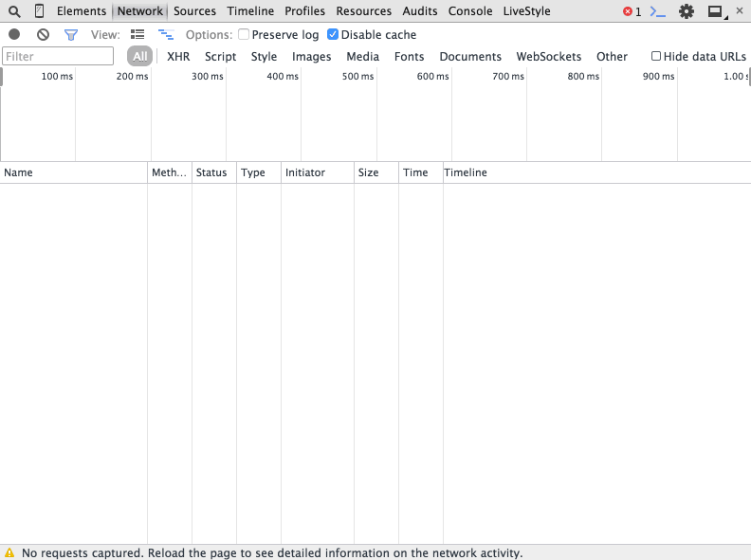Screen dimensions: 751x560
Task: Clear the network log with the clear icon
Action: pos(43,34)
